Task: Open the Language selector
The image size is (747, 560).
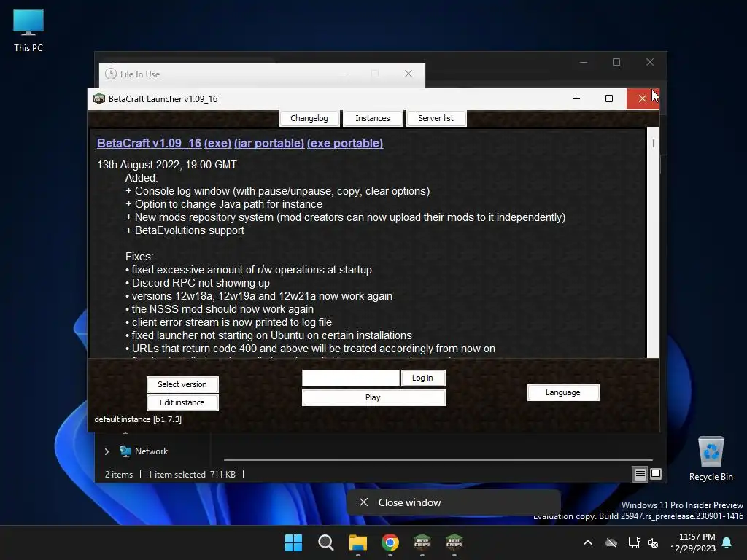Action: 563,392
